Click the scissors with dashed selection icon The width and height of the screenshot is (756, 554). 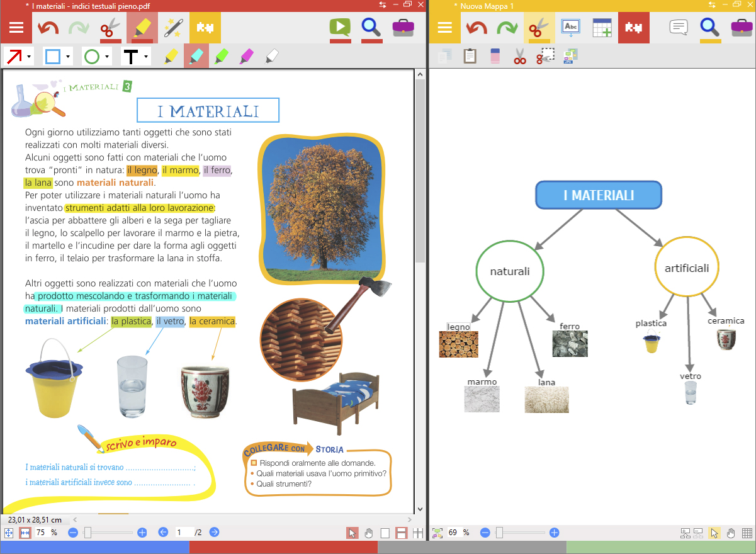coord(545,57)
